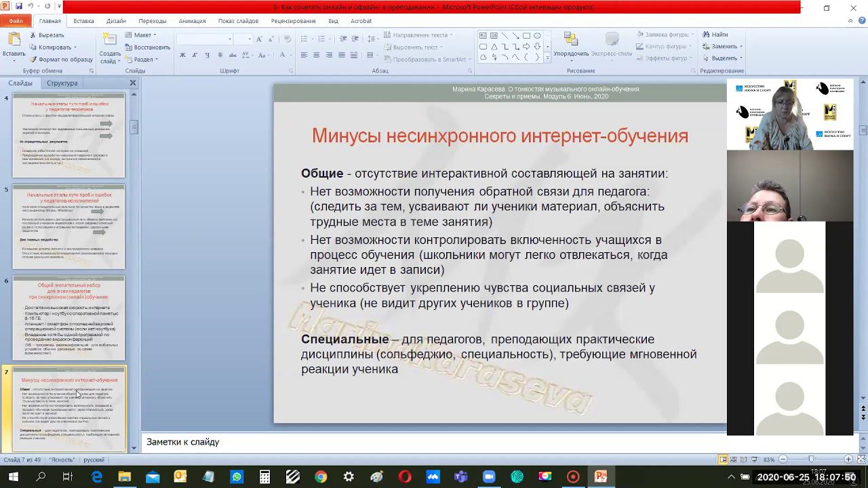Click the Вырезать (Cut) scissors button
The width and height of the screenshot is (868, 488).
pos(46,35)
